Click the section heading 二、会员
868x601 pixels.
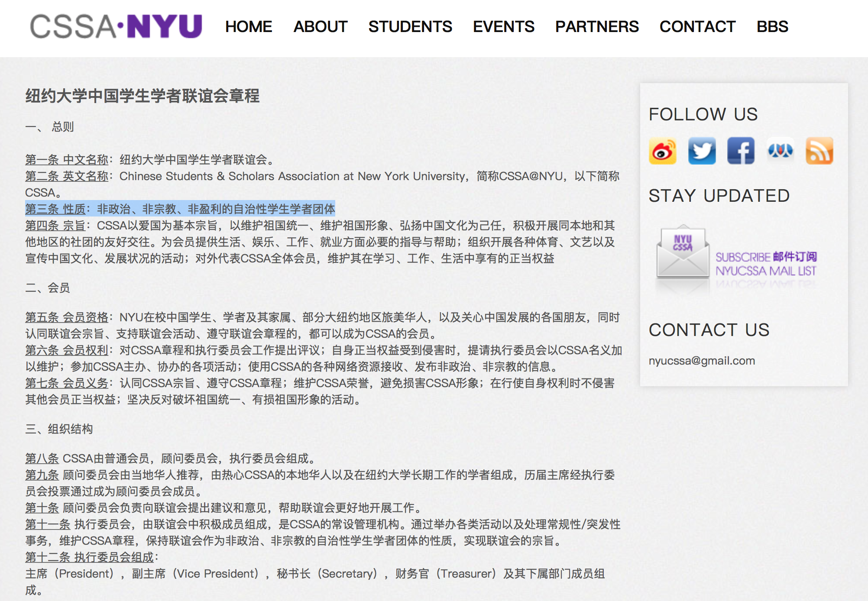[x=48, y=288]
